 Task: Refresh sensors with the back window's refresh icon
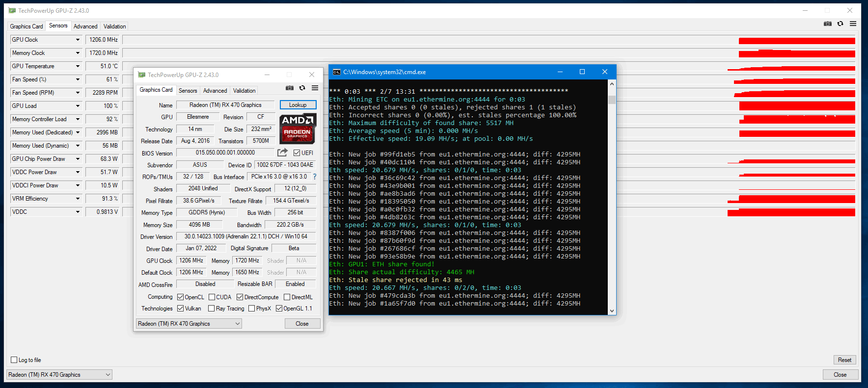[840, 24]
